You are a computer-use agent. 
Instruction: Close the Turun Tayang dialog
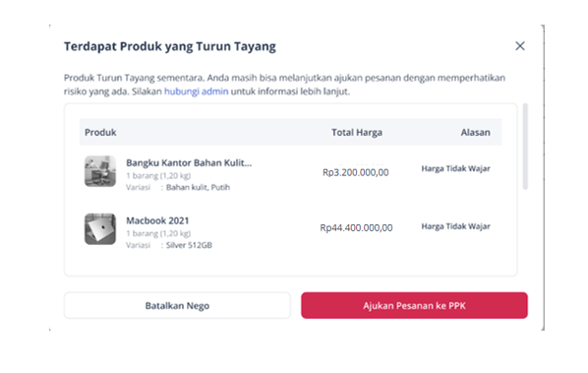[x=520, y=46]
